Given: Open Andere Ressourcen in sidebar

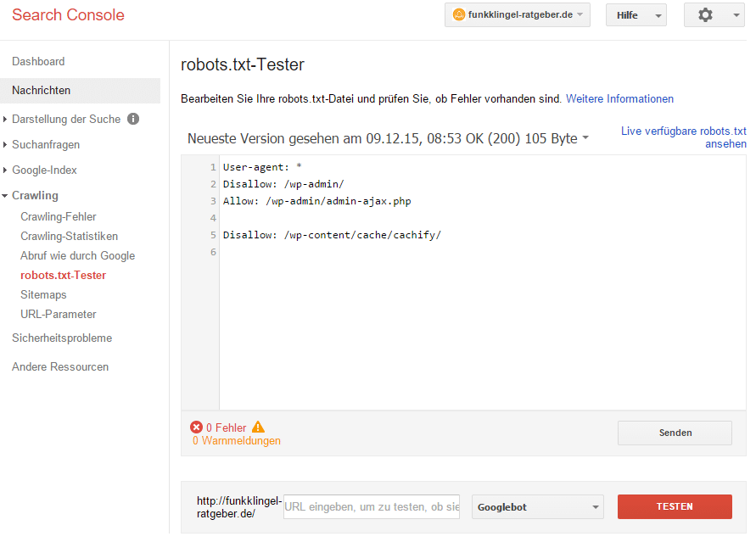Looking at the screenshot, I should (x=60, y=366).
